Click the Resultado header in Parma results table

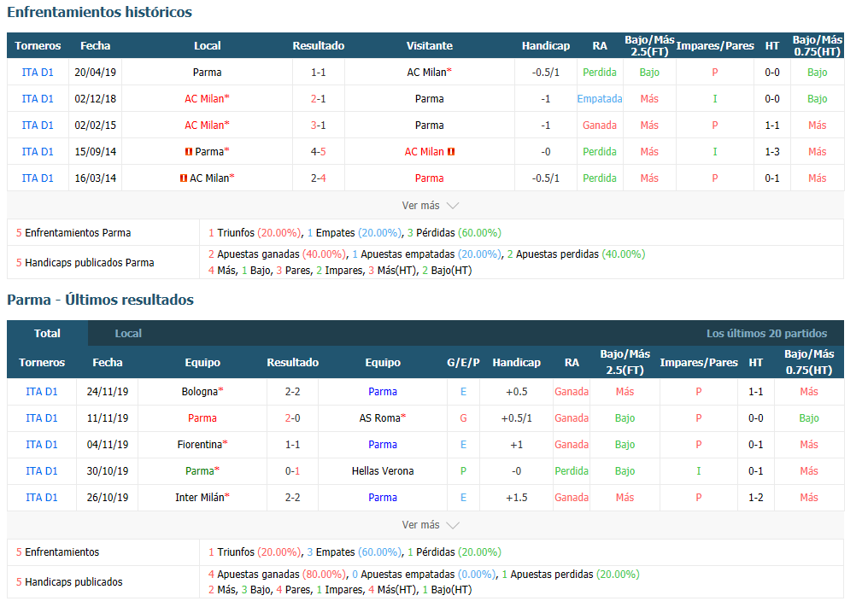tap(293, 363)
